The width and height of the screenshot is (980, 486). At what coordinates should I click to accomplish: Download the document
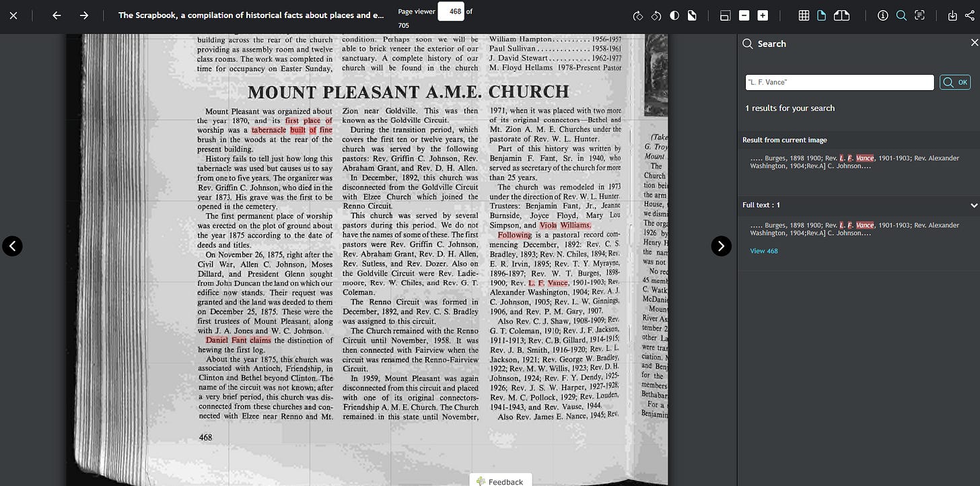952,15
